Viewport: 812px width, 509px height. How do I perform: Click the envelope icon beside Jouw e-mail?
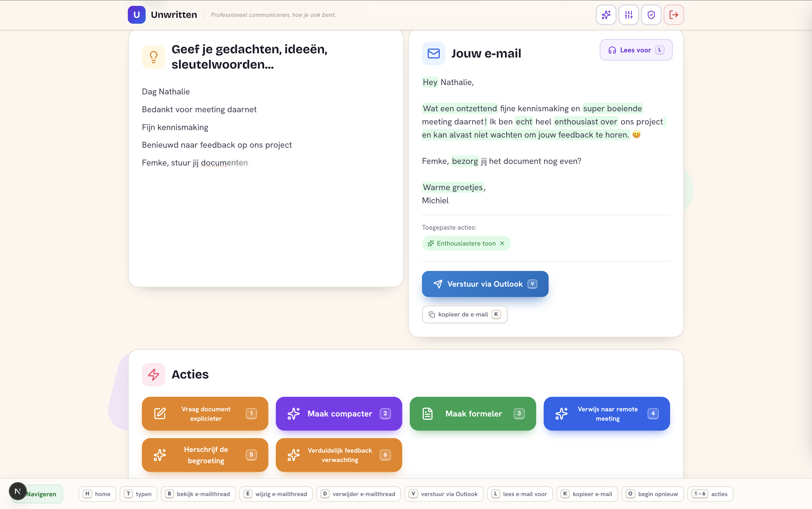tap(433, 53)
